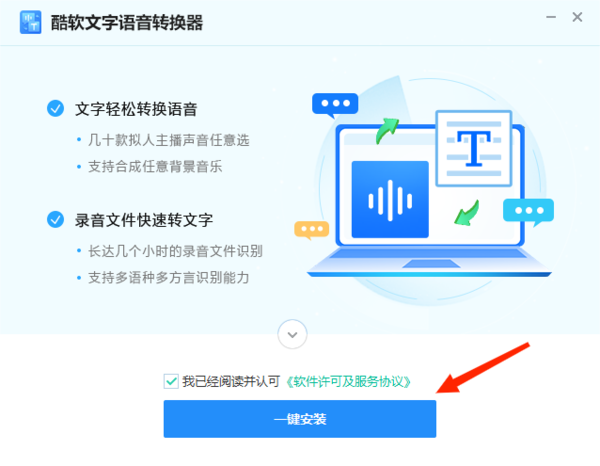The image size is (600, 466).
Task: Expand install options with the round chevron
Action: pos(292,334)
